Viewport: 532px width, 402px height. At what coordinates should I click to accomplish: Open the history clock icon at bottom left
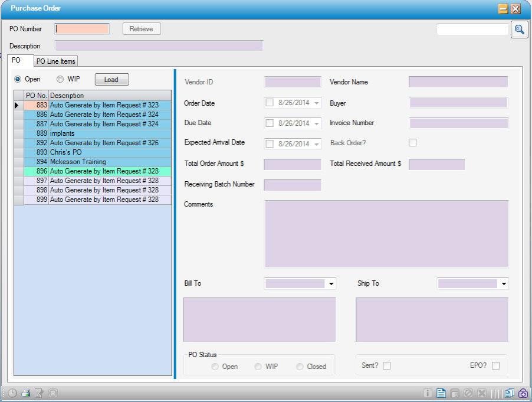pyautogui.click(x=12, y=392)
